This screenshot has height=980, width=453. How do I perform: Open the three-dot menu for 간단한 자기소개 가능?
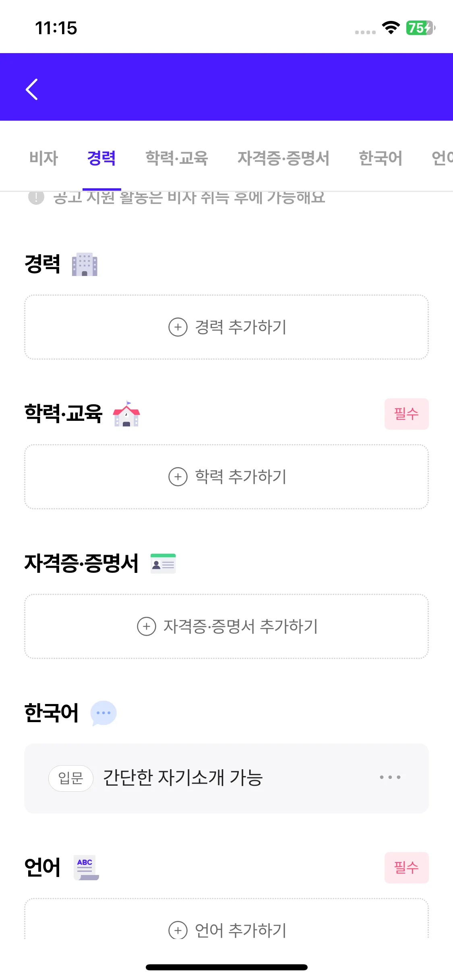tap(390, 777)
